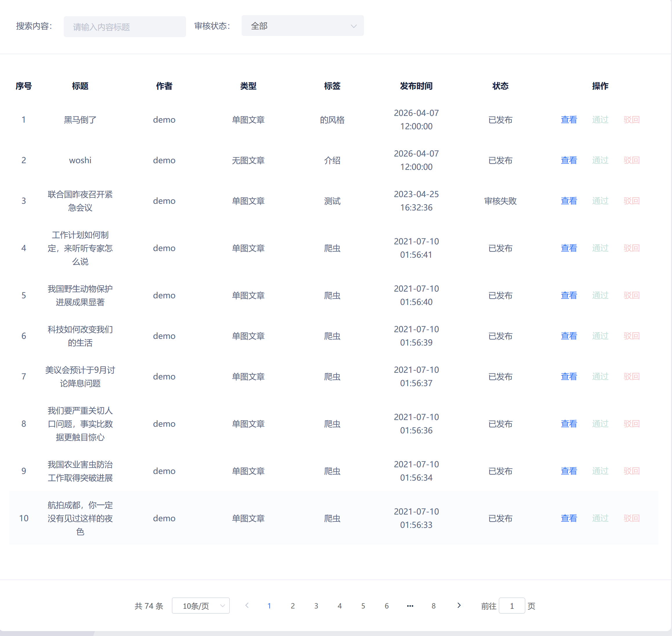Screen dimensions: 672x636
Task: Click 驳回 in row 7 美议会 article
Action: point(631,376)
